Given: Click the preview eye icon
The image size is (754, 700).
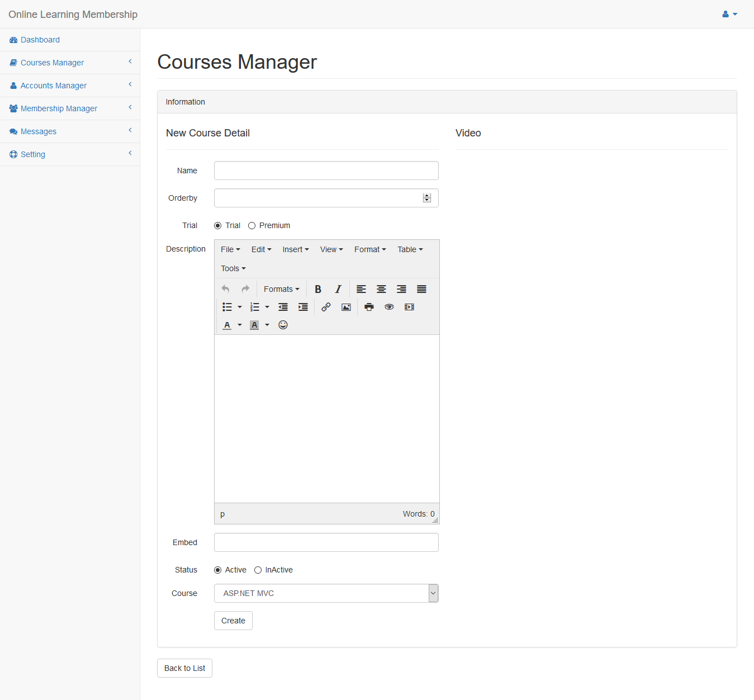Looking at the screenshot, I should (x=389, y=307).
